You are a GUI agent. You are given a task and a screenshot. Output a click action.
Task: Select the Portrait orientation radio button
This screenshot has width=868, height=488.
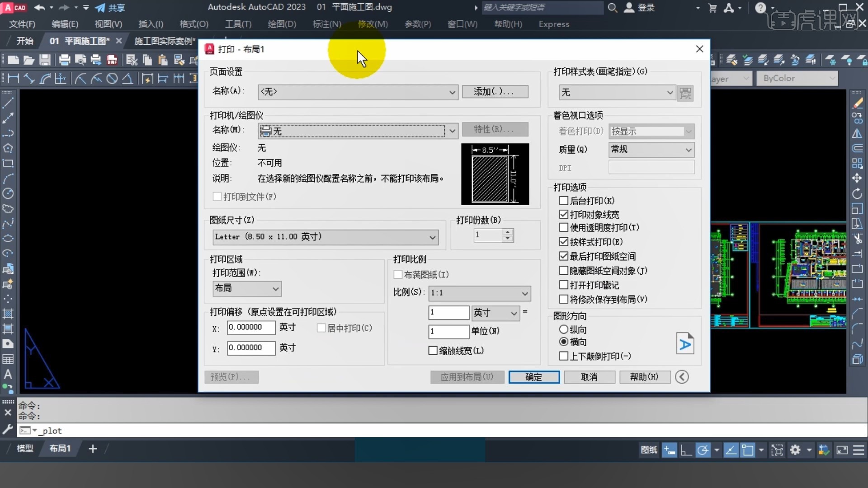(564, 329)
